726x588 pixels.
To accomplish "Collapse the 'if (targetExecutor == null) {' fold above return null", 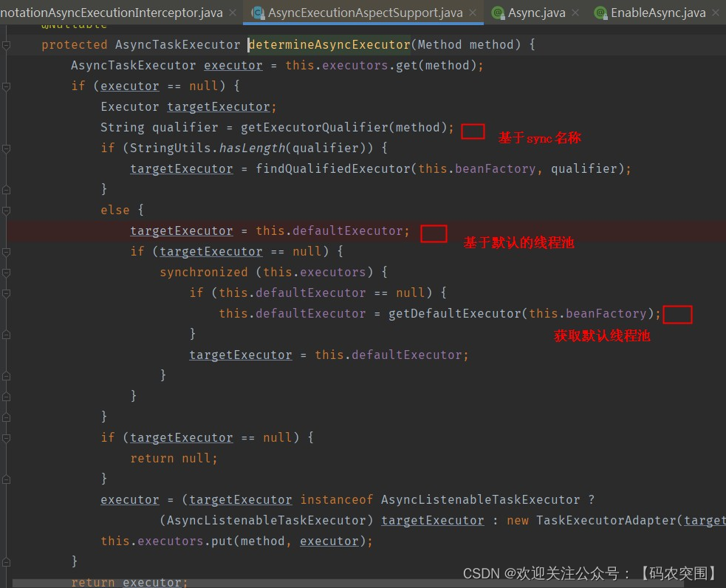I will [6, 437].
